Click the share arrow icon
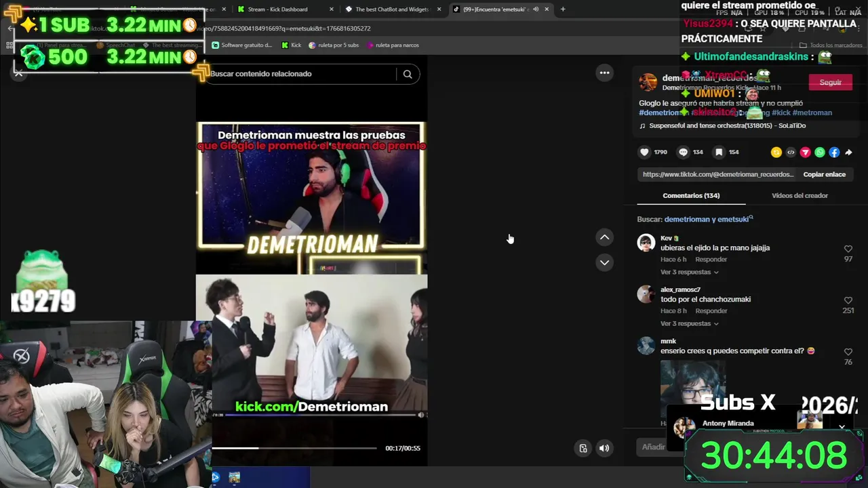The height and width of the screenshot is (488, 868). 848,152
